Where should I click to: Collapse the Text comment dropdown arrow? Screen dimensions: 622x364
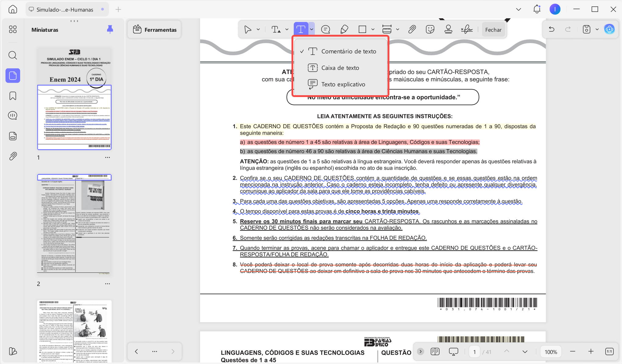pyautogui.click(x=311, y=29)
